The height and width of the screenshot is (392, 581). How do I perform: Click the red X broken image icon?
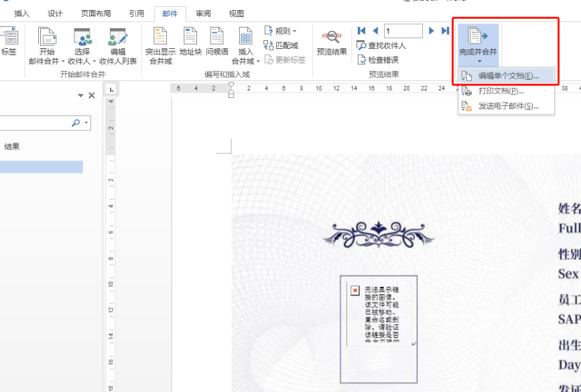pos(354,290)
